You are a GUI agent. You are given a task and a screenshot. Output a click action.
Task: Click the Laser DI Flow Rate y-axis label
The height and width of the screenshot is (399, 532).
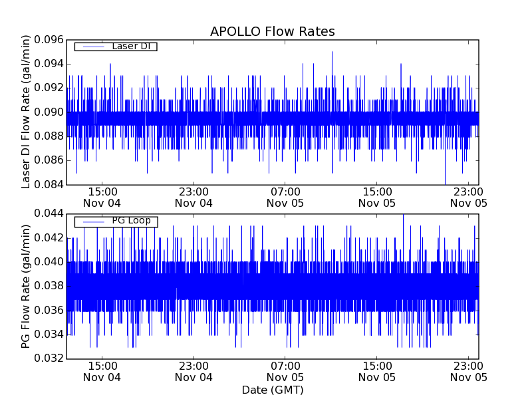pos(27,112)
